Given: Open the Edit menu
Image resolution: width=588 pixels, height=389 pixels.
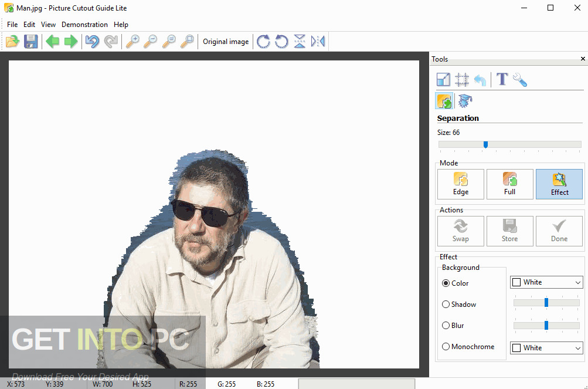Looking at the screenshot, I should [29, 25].
